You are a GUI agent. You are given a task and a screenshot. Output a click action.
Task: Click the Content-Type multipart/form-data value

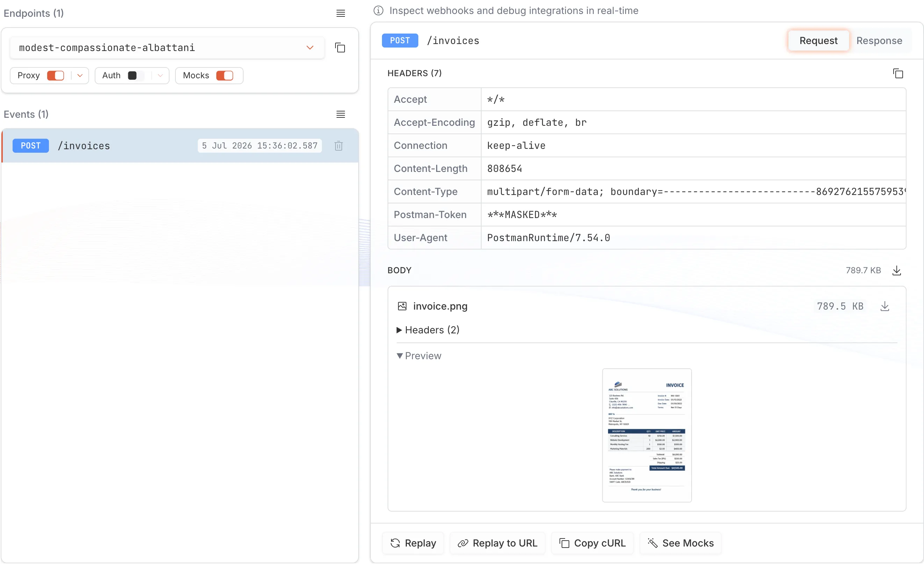tap(696, 191)
